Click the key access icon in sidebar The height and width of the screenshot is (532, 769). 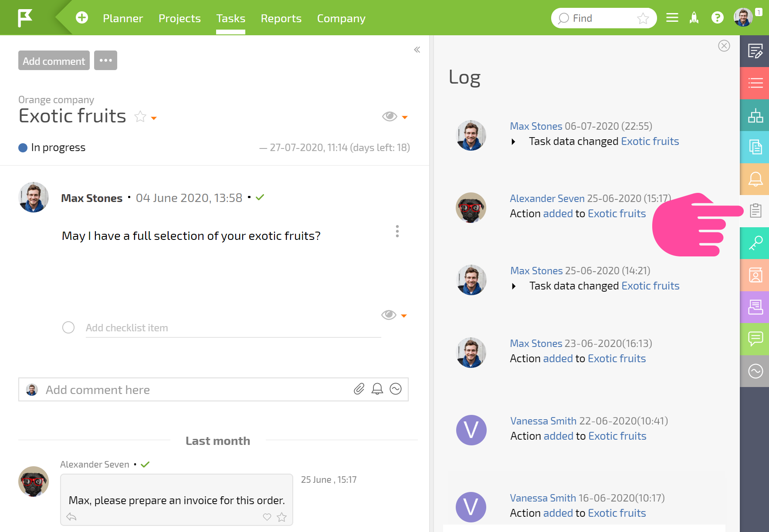755,243
